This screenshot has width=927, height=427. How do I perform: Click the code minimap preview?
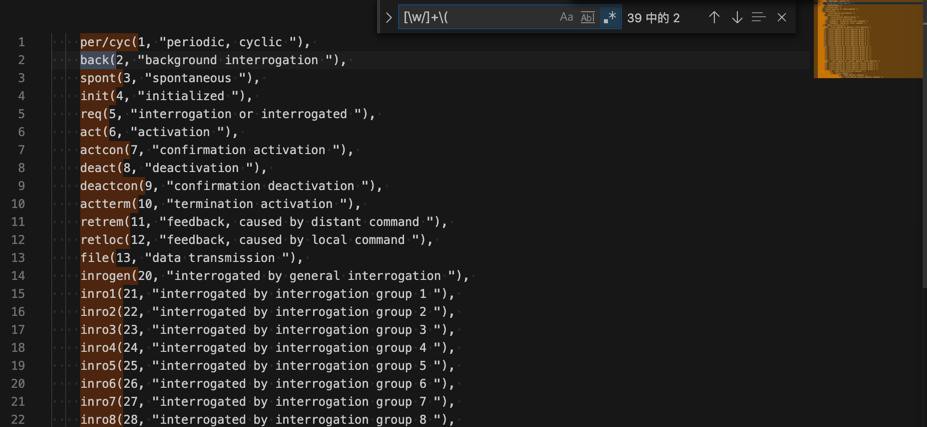pyautogui.click(x=868, y=40)
